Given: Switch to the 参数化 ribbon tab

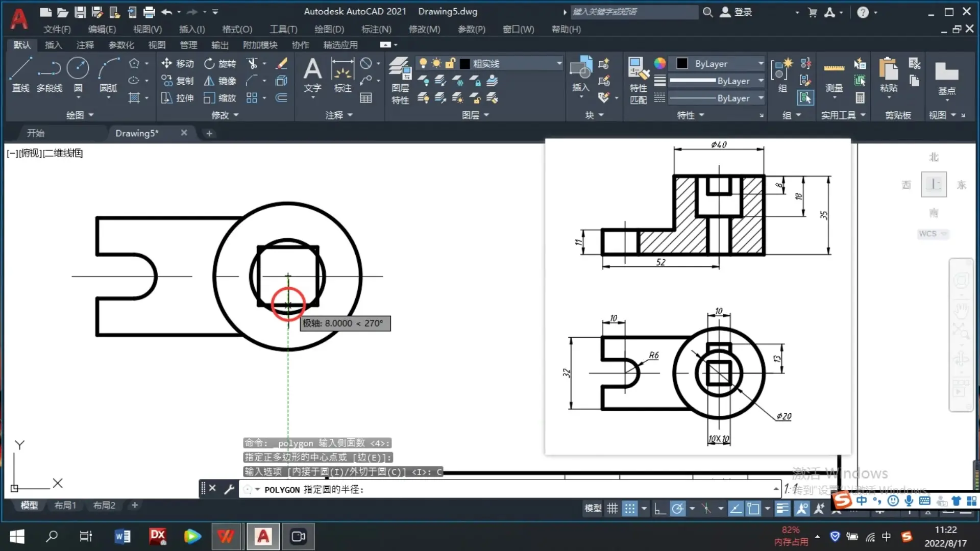Looking at the screenshot, I should coord(121,45).
